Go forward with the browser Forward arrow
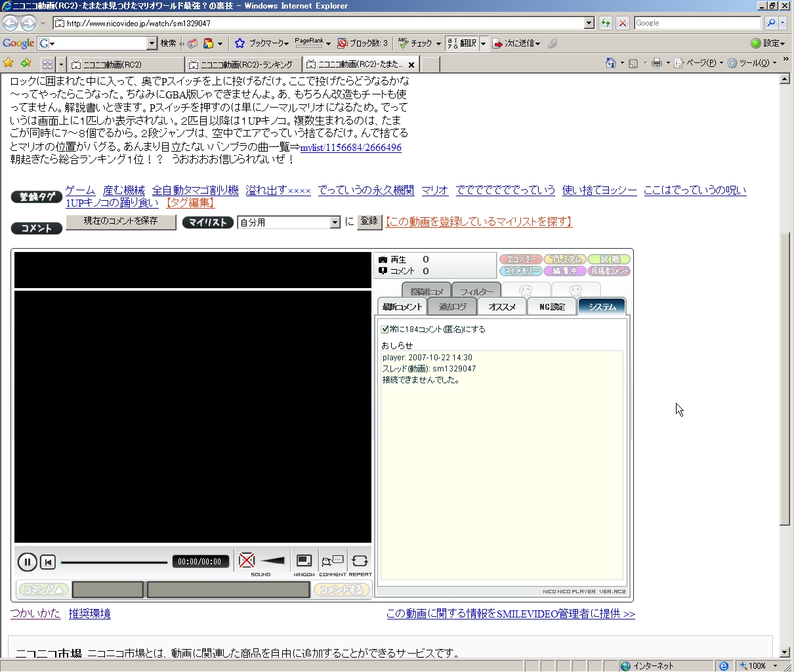 (x=28, y=23)
